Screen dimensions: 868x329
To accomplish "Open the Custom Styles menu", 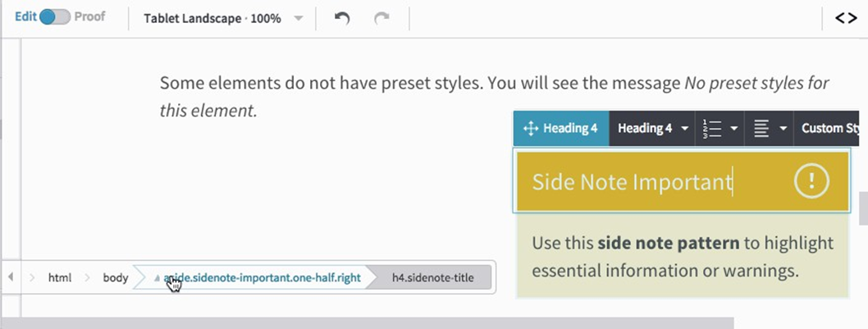I will (x=830, y=129).
